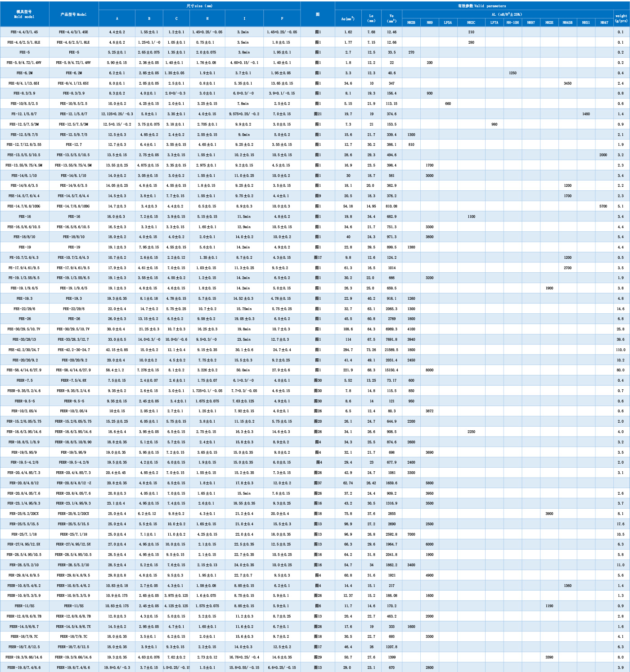The width and height of the screenshot is (630, 672).
Task: Click the weight (g/prs) column header
Action: click(x=621, y=18)
